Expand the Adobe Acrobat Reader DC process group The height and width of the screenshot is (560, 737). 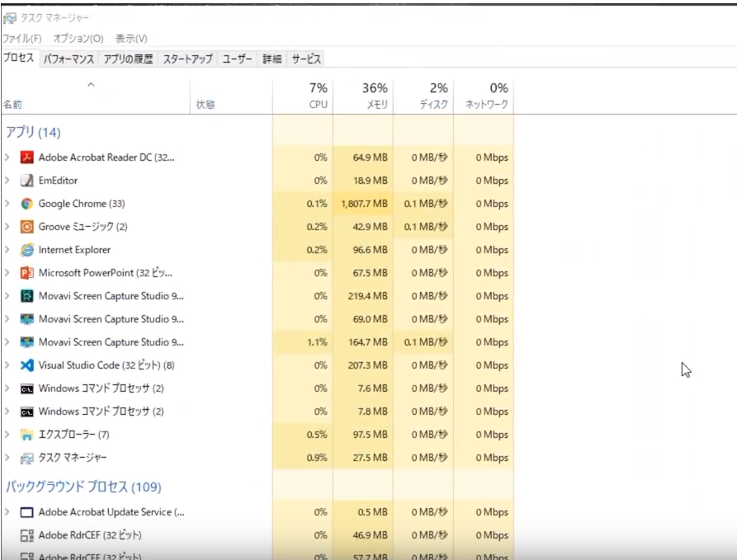7,157
